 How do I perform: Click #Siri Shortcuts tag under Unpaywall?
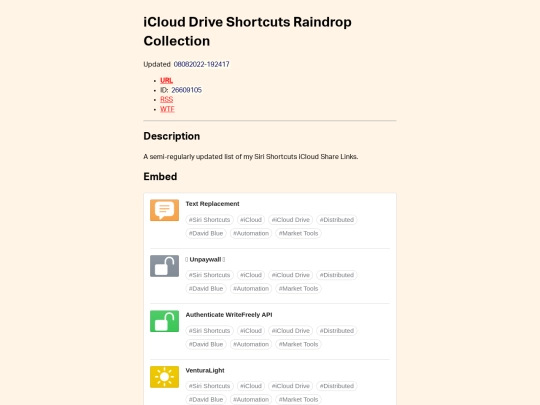click(209, 275)
